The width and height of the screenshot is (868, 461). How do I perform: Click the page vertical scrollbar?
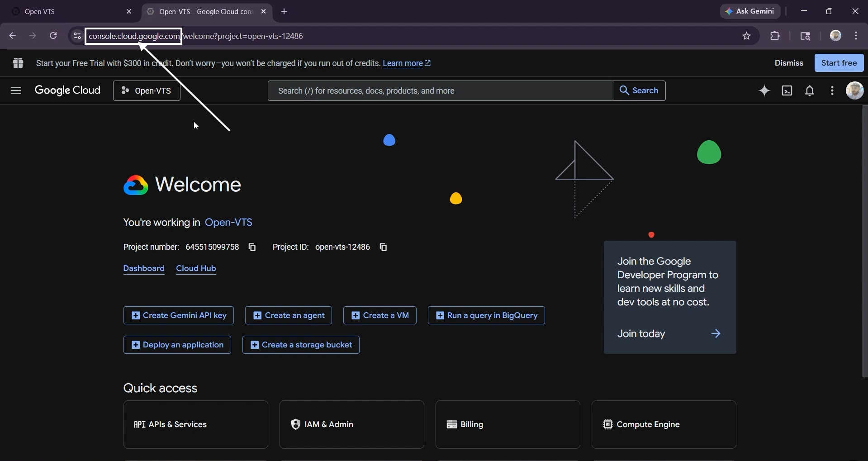tap(865, 241)
